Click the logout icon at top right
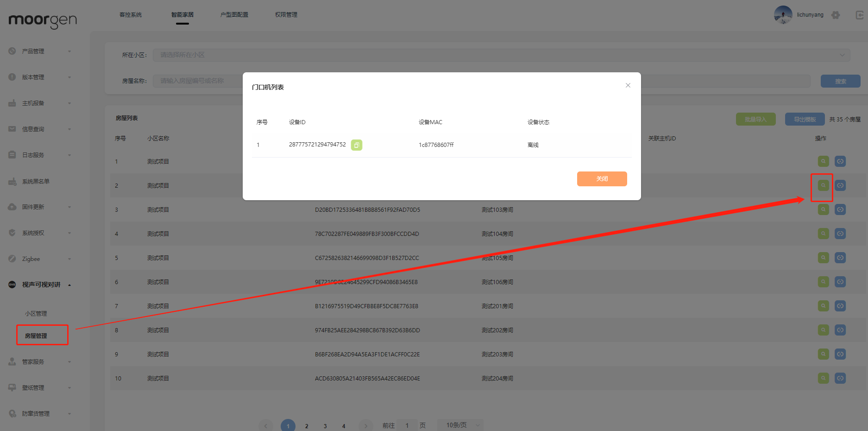This screenshot has height=431, width=868. click(859, 15)
